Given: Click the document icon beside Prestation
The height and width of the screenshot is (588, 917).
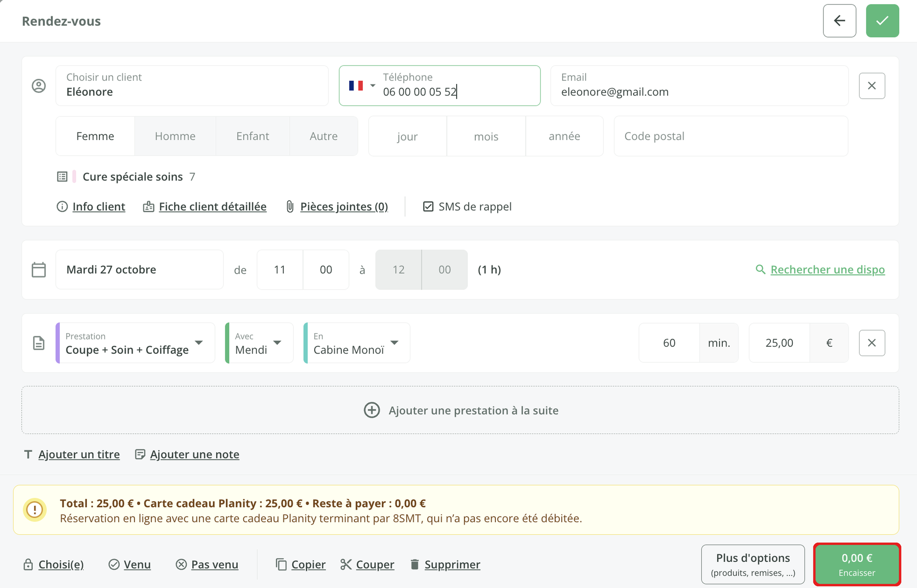Looking at the screenshot, I should coord(39,343).
